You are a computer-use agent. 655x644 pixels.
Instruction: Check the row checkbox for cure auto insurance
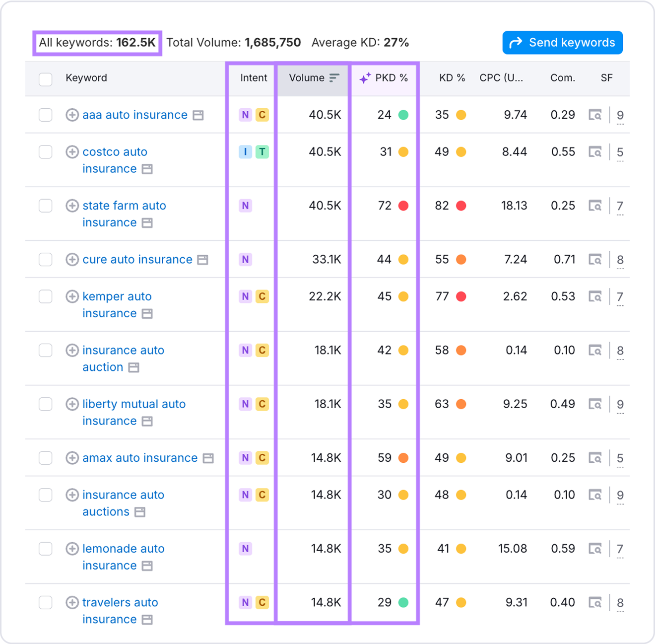[x=45, y=259]
